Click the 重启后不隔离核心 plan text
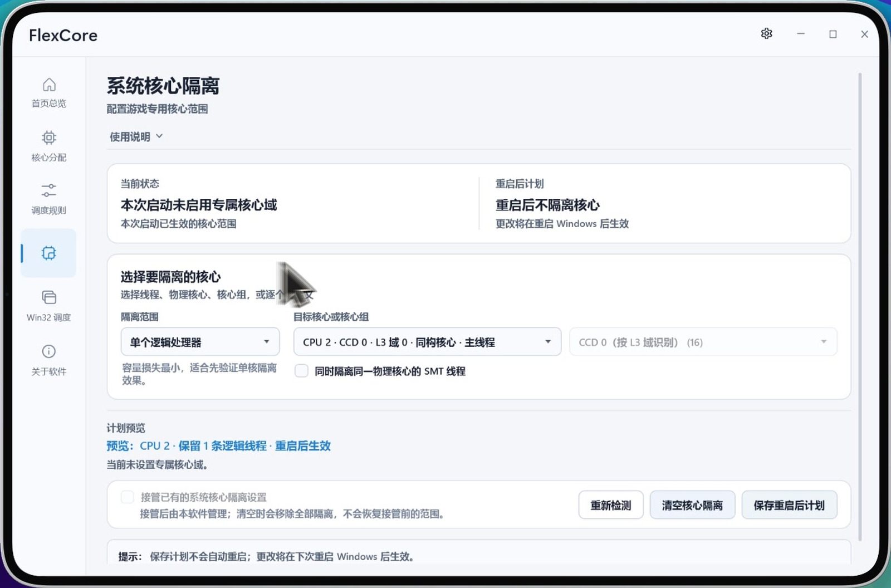The image size is (891, 588). (547, 205)
